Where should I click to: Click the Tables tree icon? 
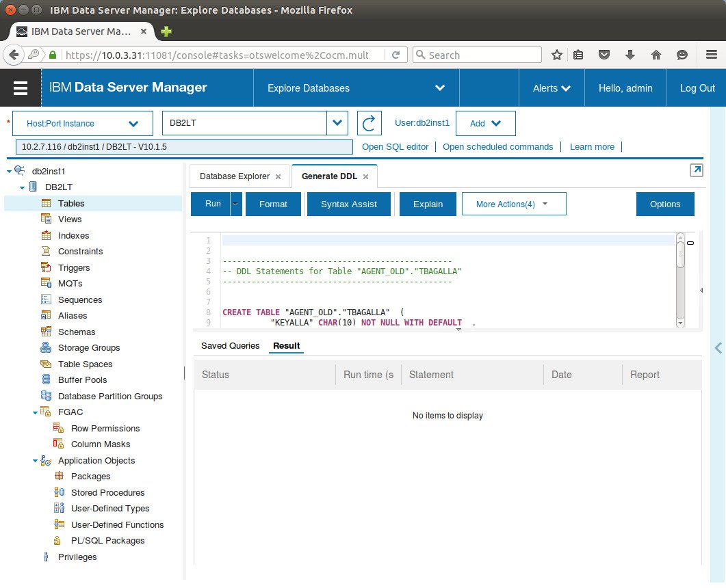(x=47, y=203)
